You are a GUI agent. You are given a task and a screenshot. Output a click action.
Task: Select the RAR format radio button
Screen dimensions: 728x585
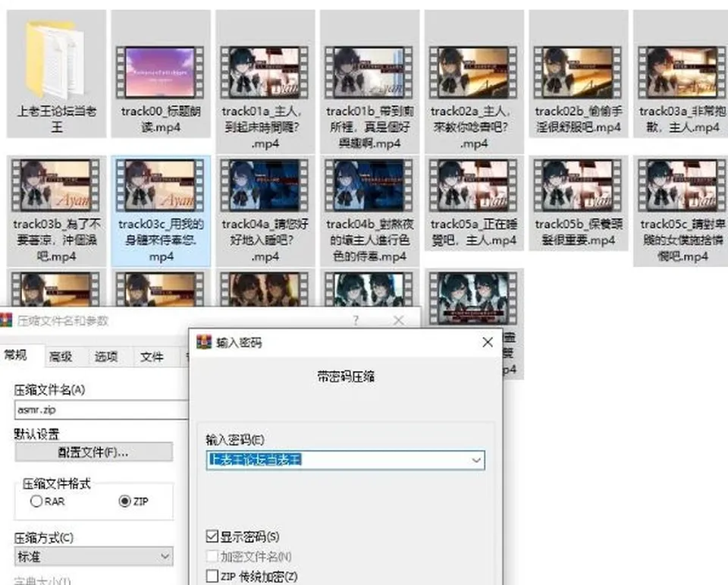coord(36,502)
